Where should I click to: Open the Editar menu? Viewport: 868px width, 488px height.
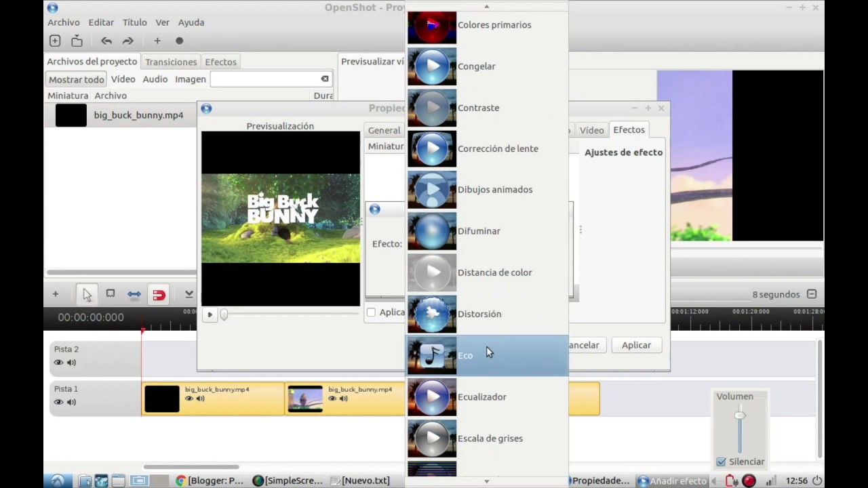[x=101, y=22]
